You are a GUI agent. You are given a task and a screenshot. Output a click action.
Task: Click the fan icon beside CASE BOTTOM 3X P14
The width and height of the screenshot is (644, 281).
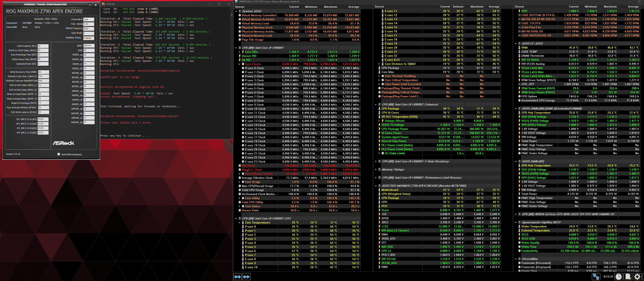tap(519, 15)
